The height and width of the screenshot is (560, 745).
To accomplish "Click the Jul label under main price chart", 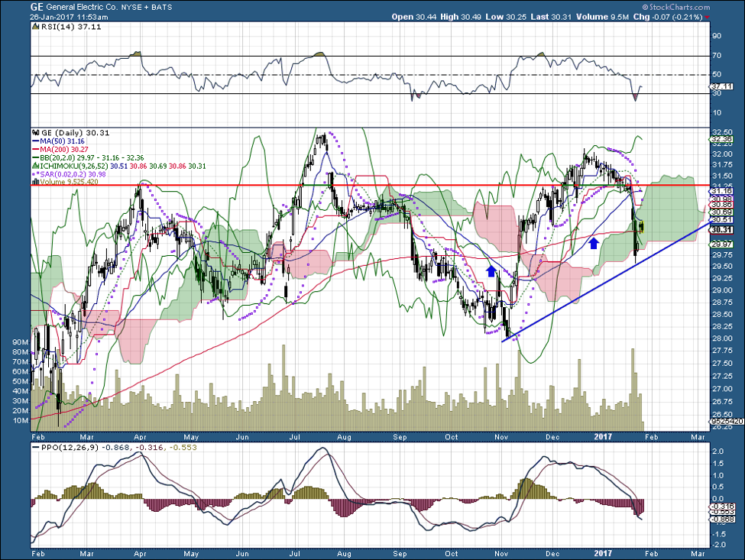I will (294, 436).
